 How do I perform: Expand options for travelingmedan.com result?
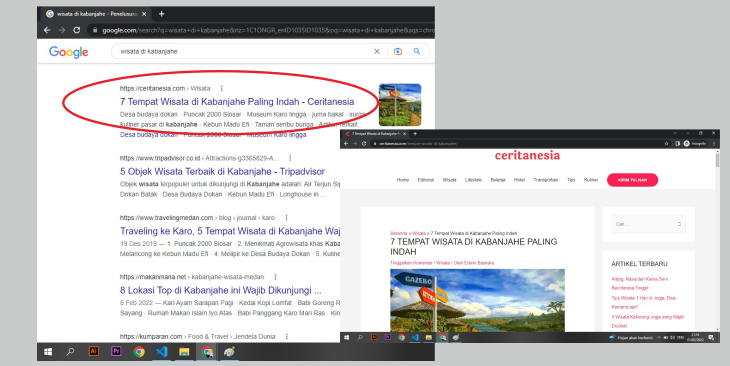(x=286, y=217)
